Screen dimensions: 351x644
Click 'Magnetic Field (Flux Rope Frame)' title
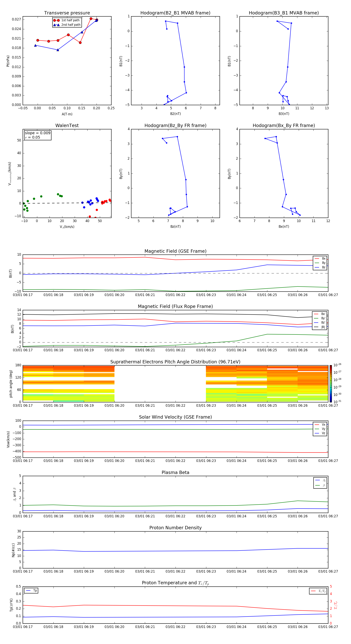(175, 307)
